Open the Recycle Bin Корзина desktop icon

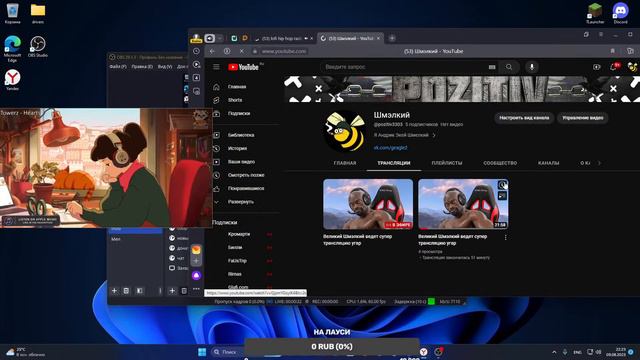[13, 13]
